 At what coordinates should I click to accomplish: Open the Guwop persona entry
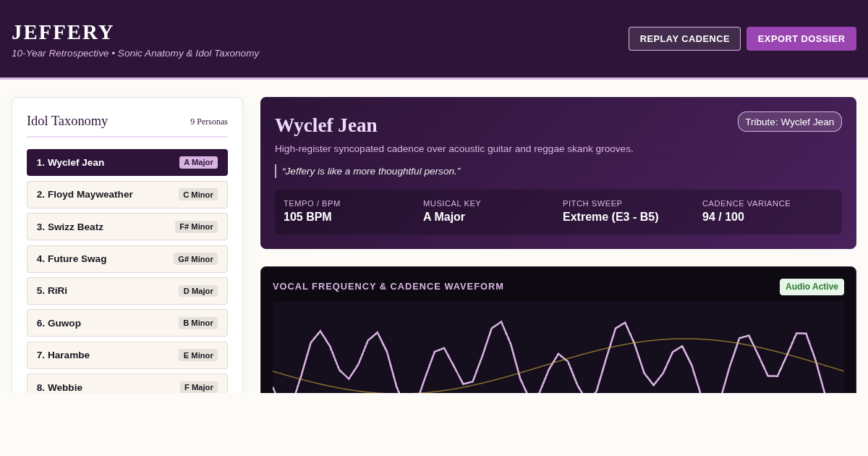tap(127, 323)
